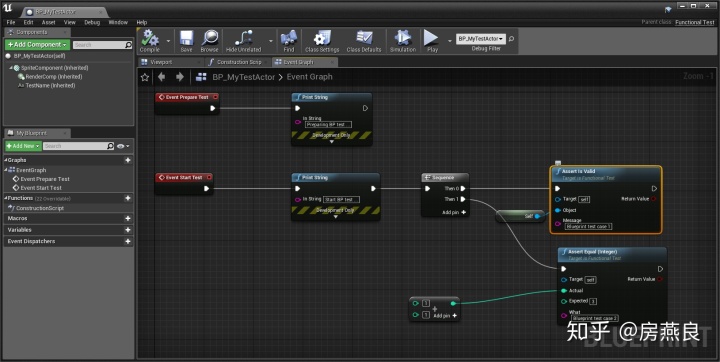Click the Play button
This screenshot has height=362, width=720.
(431, 38)
